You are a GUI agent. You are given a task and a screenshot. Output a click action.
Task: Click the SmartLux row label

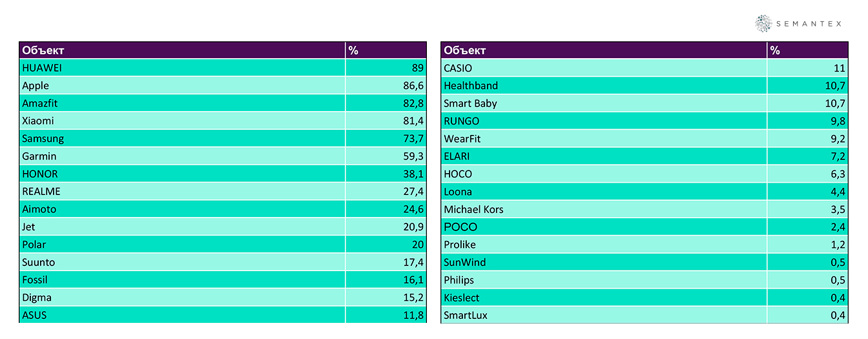(466, 315)
